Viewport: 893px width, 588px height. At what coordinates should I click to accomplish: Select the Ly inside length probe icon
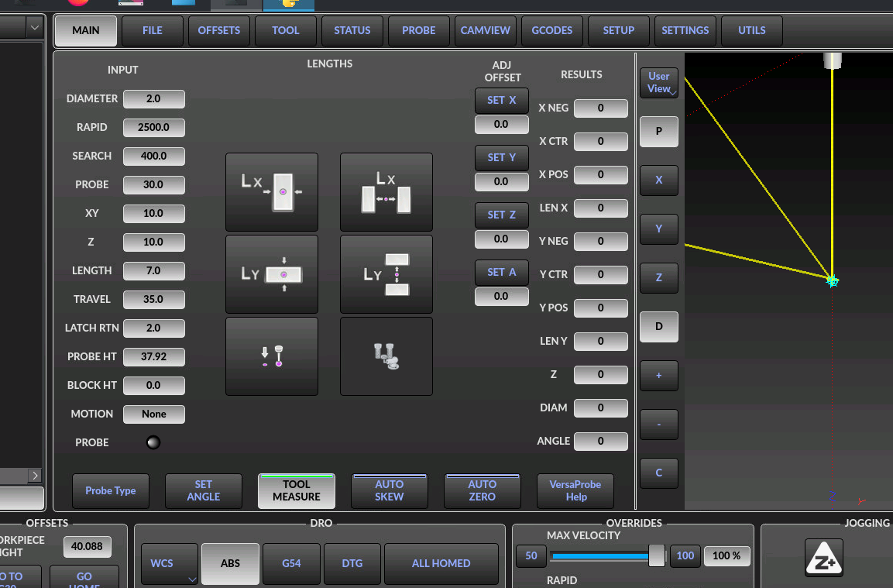point(386,274)
